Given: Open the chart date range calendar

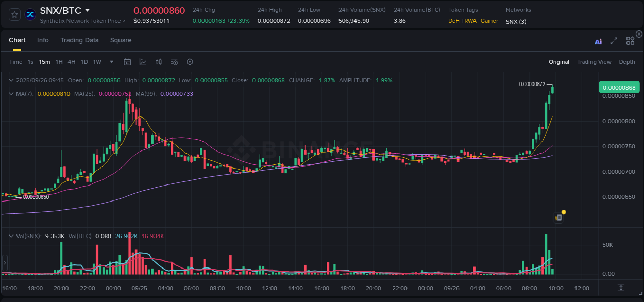Looking at the screenshot, I should pyautogui.click(x=127, y=62).
